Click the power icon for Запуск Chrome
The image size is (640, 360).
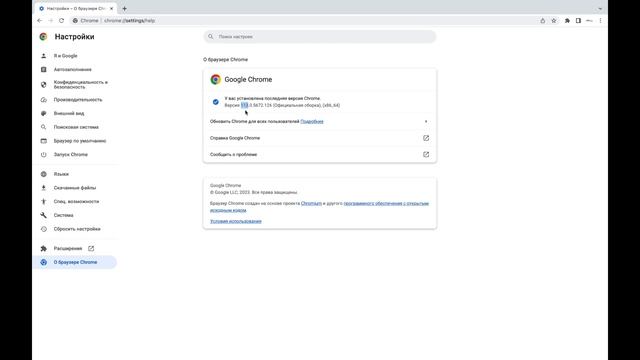click(x=44, y=154)
